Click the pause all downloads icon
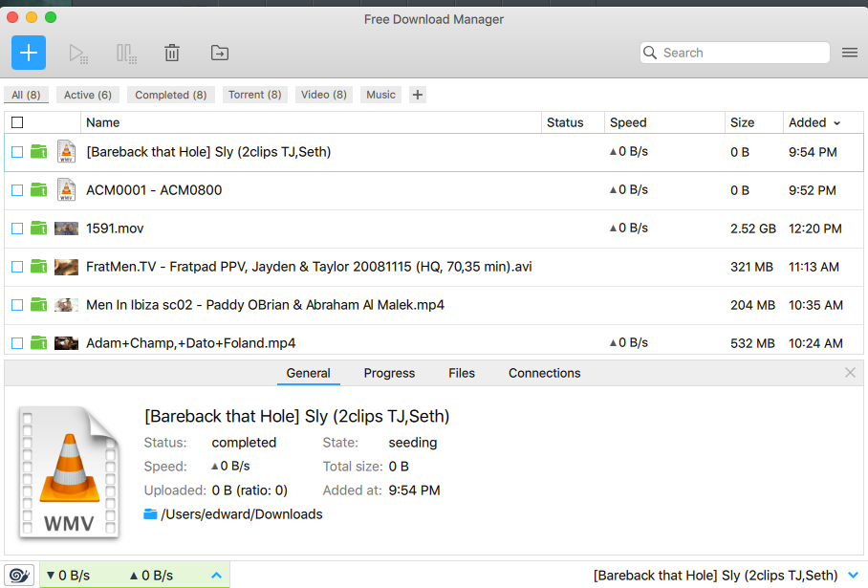Screen dimensions: 868x588 pyautogui.click(x=126, y=54)
